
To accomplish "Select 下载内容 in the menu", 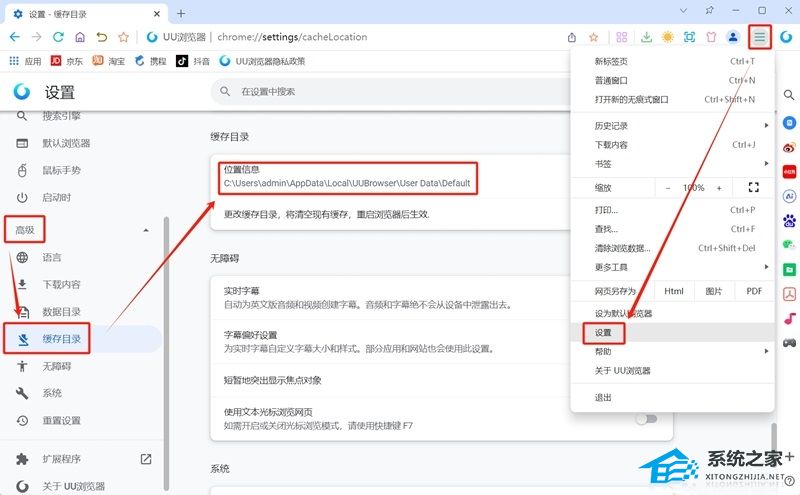I will point(672,145).
